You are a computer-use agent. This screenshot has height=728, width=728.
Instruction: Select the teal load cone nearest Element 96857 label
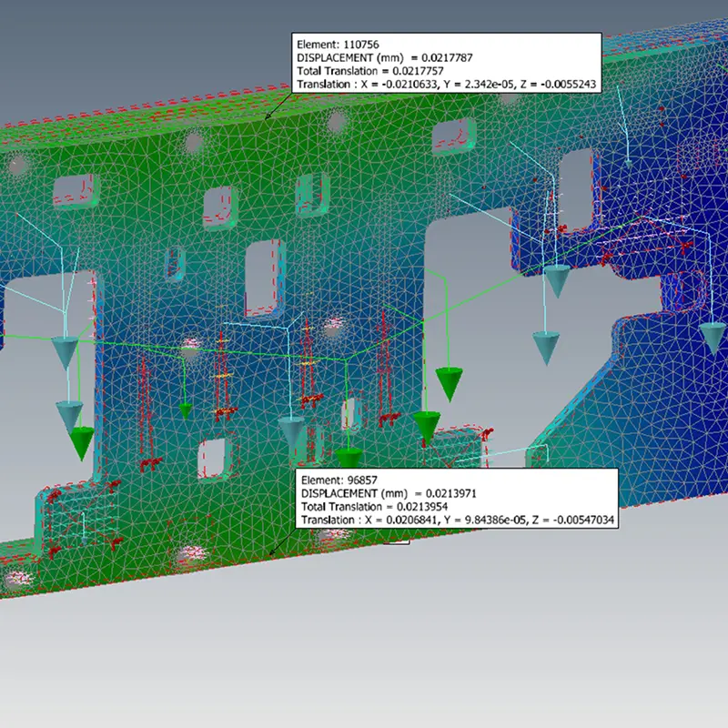(x=290, y=433)
